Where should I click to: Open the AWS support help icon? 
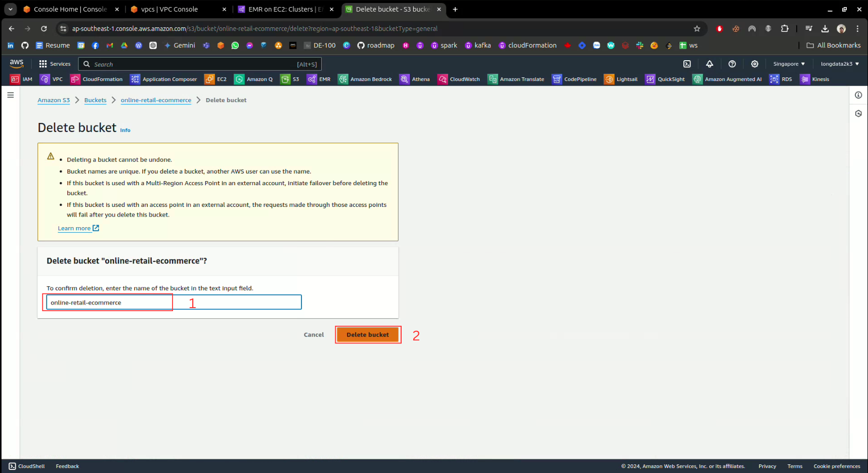[x=732, y=64]
